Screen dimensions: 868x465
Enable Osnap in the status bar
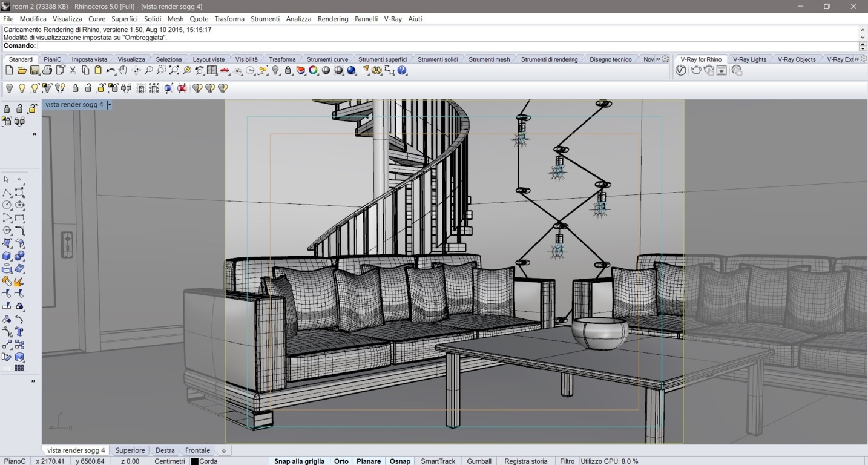tap(399, 461)
